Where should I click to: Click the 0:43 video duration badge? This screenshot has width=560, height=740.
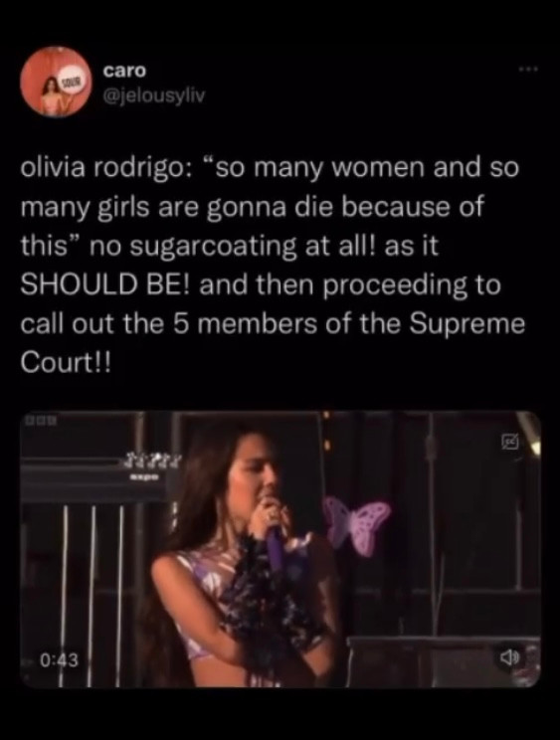59,659
